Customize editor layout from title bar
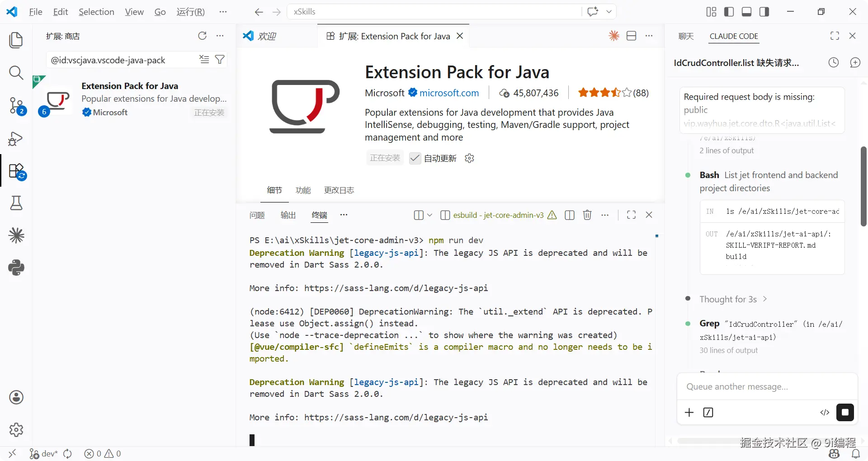The height and width of the screenshot is (461, 868). pyautogui.click(x=711, y=12)
